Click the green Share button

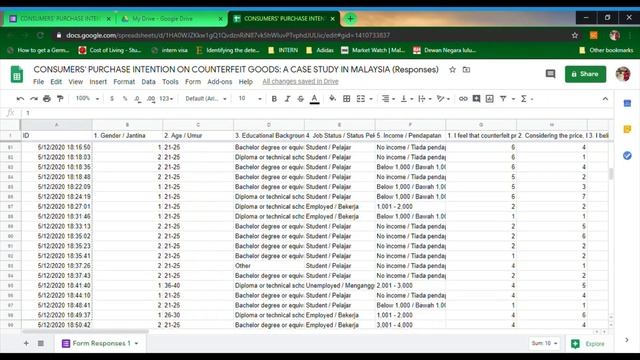coord(585,74)
